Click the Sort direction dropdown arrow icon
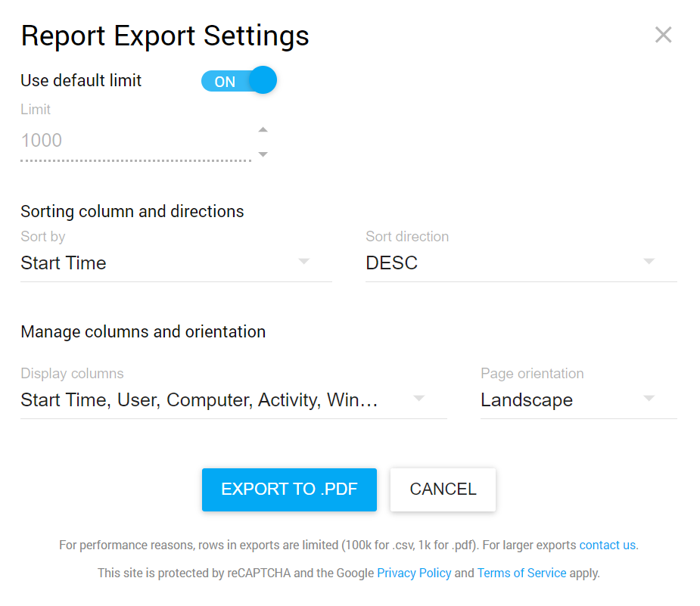Screen dimensions: 700x606 click(649, 262)
